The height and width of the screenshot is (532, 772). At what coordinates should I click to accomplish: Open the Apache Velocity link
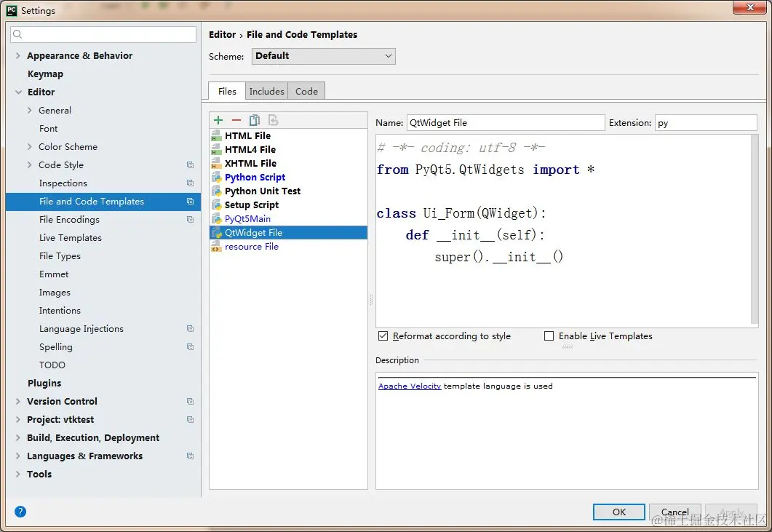click(x=410, y=386)
